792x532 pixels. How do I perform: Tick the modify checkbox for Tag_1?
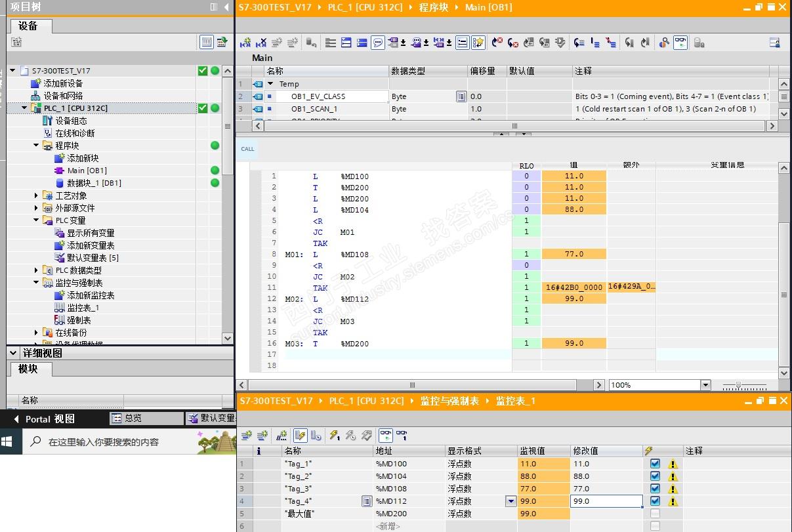coord(655,464)
